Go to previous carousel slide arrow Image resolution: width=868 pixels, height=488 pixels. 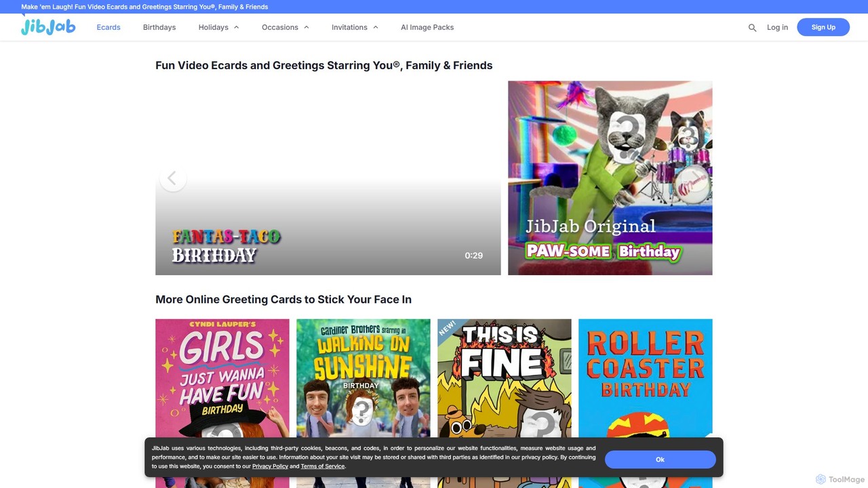tap(173, 178)
